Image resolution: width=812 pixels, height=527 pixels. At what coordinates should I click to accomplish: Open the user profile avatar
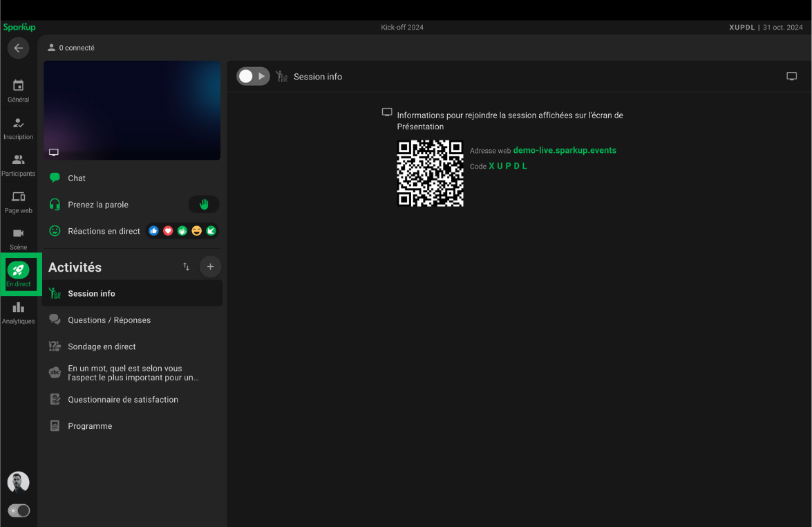coord(18,482)
